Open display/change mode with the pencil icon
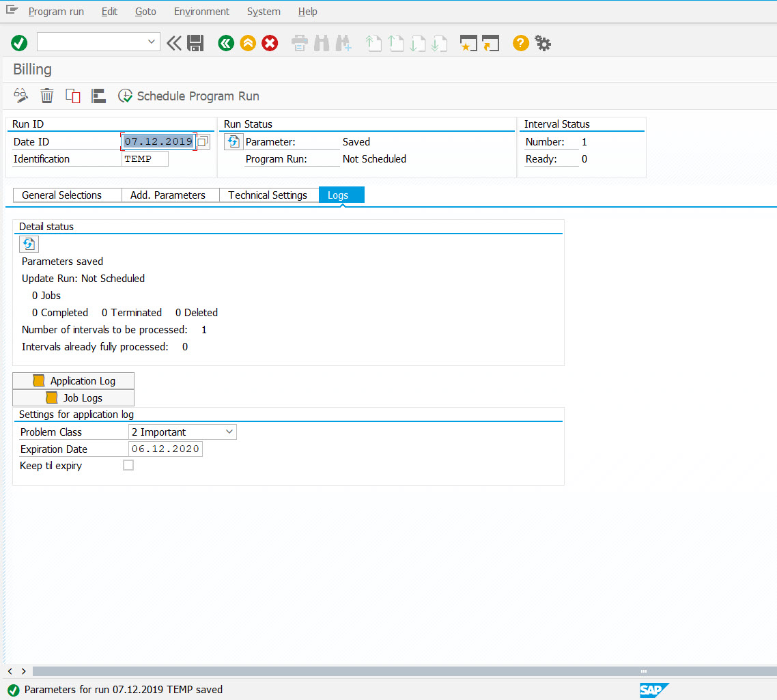Image resolution: width=777 pixels, height=700 pixels. point(20,96)
